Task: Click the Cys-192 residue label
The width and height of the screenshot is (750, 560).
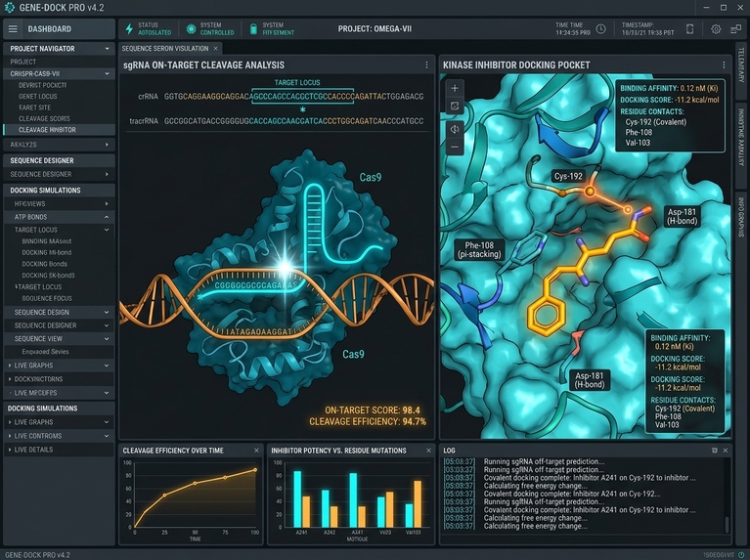Action: [x=568, y=176]
